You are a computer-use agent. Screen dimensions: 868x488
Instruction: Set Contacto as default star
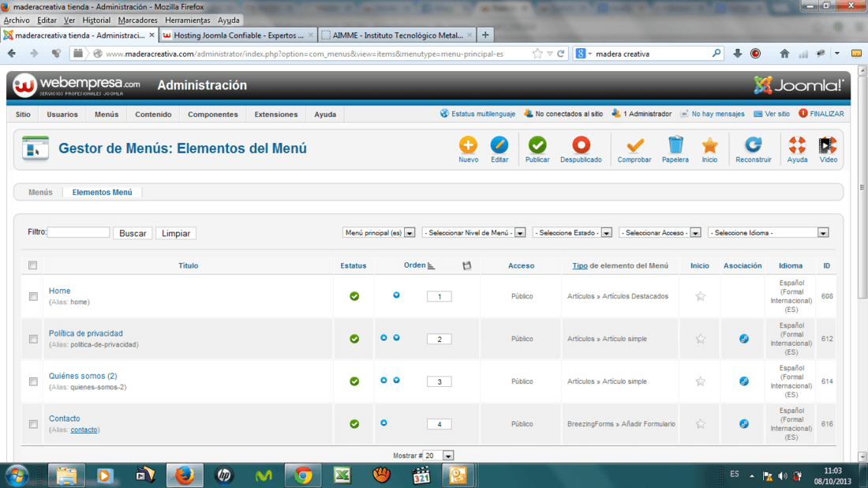(700, 424)
